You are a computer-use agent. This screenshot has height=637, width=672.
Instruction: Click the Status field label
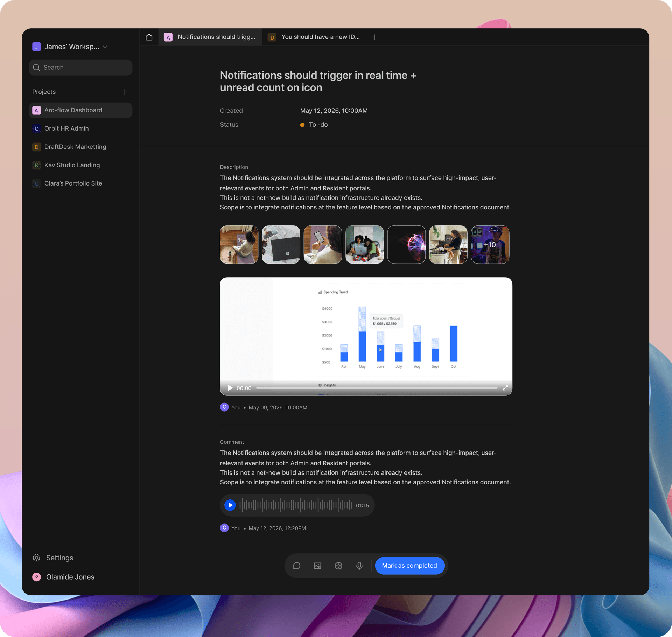pyautogui.click(x=229, y=125)
